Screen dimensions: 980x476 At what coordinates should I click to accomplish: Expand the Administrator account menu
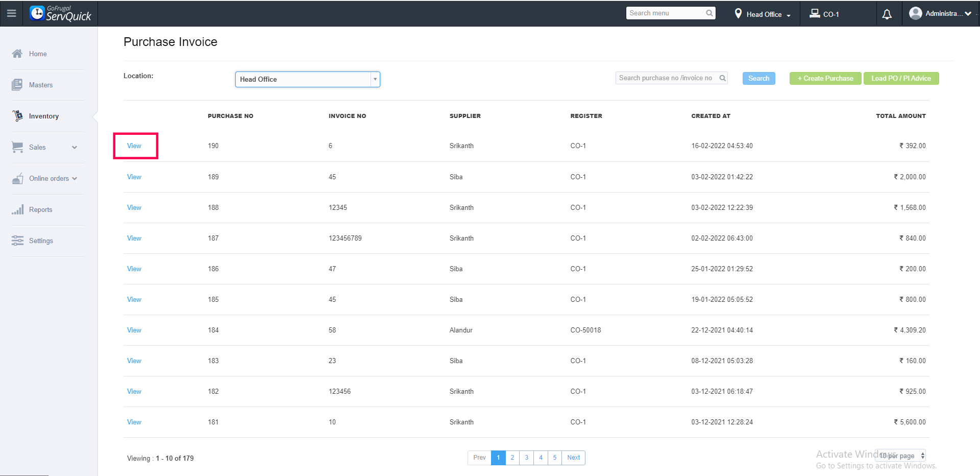[968, 14]
